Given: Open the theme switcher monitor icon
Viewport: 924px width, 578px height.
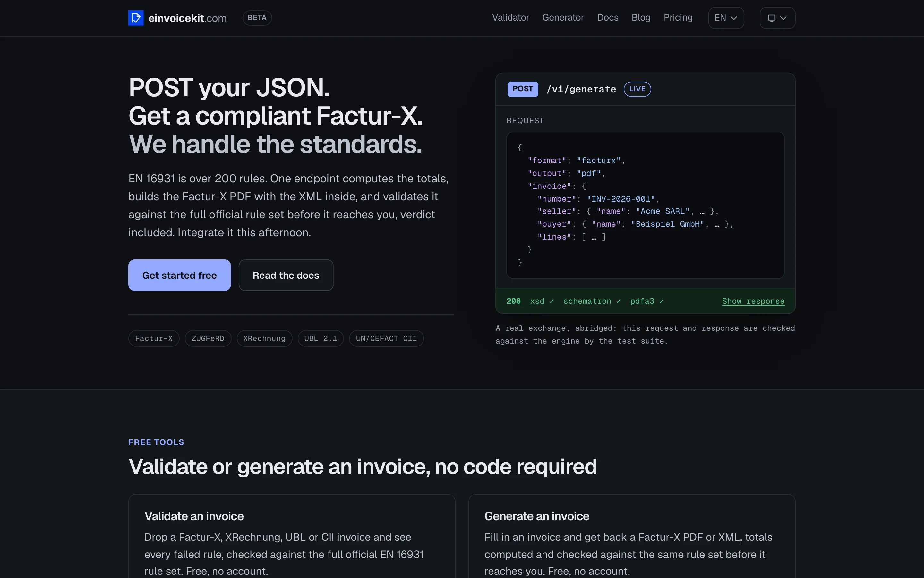Looking at the screenshot, I should [777, 18].
